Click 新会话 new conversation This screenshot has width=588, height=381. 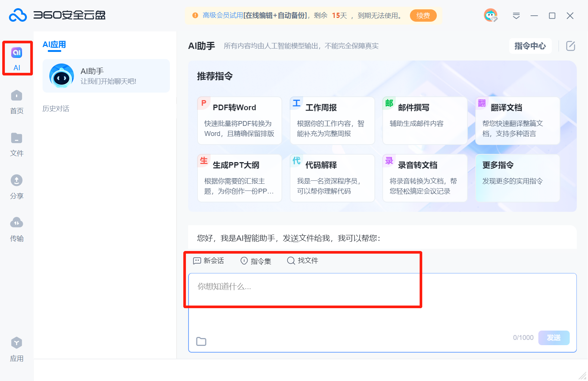point(208,261)
